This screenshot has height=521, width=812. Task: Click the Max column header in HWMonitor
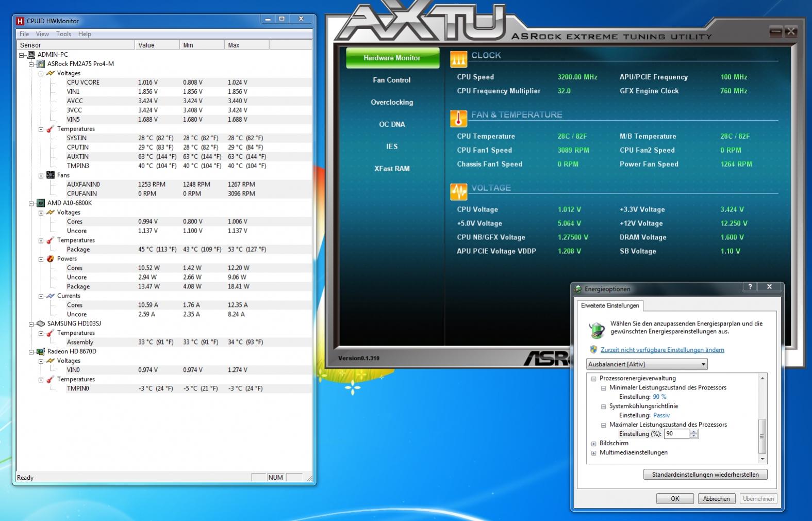click(x=247, y=45)
